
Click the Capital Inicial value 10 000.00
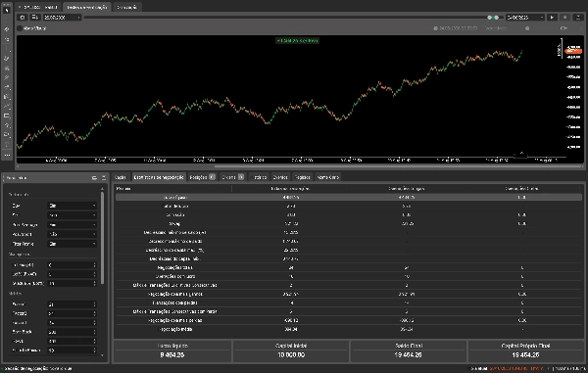(x=291, y=355)
